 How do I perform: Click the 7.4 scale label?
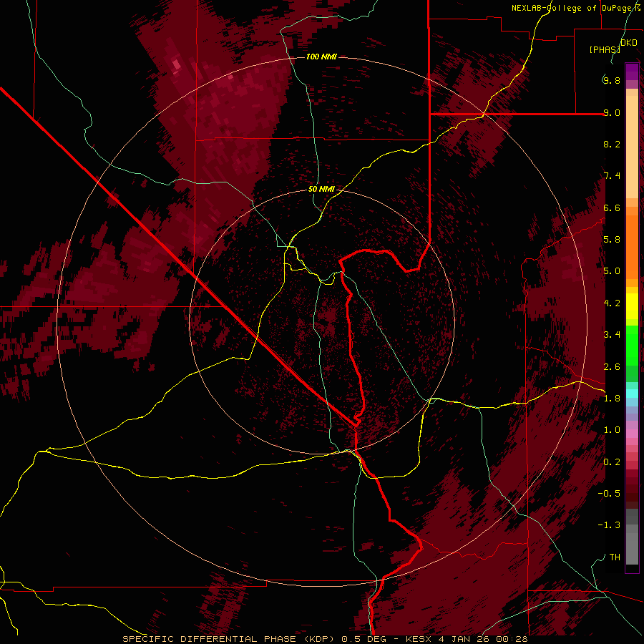click(612, 176)
